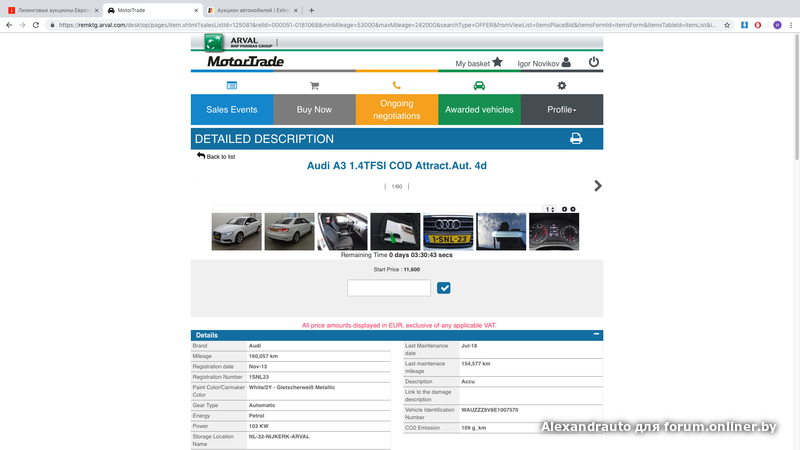Click the power logout icon
The height and width of the screenshot is (450, 800).
[593, 62]
